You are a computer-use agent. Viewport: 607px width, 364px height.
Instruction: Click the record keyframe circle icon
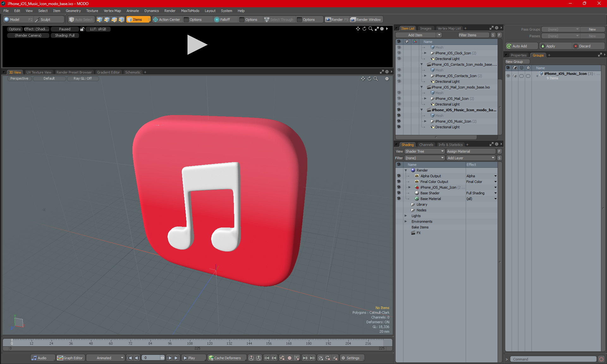tap(289, 358)
